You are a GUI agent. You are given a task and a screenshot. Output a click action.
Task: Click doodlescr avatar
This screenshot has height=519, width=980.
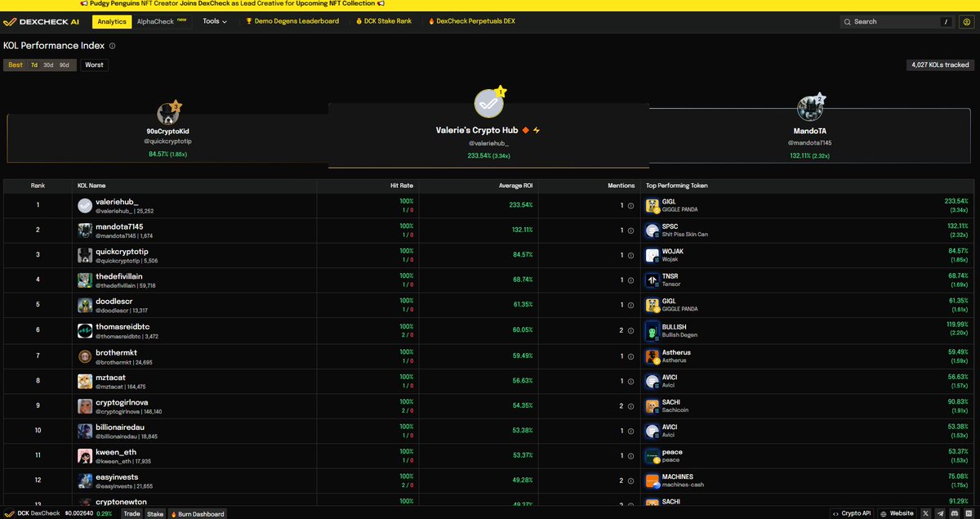(85, 306)
